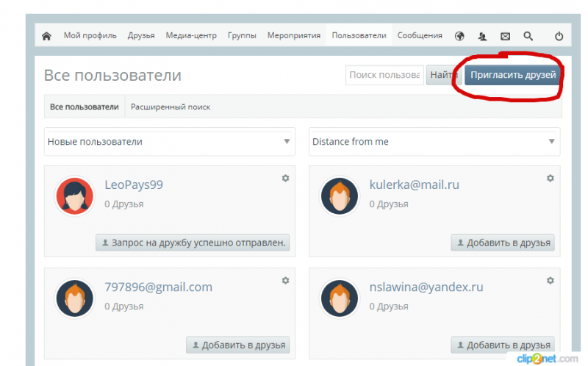Open Медиа-центр menu item
588x366 pixels.
point(191,35)
